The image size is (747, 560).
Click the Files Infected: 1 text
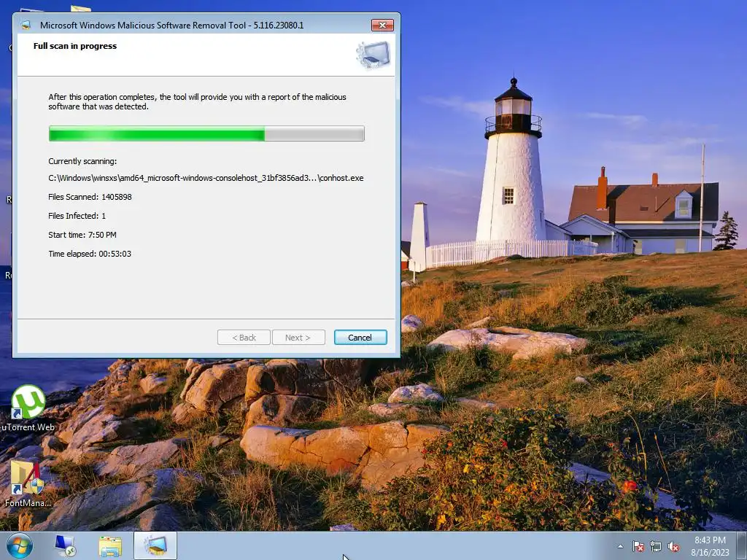(77, 216)
